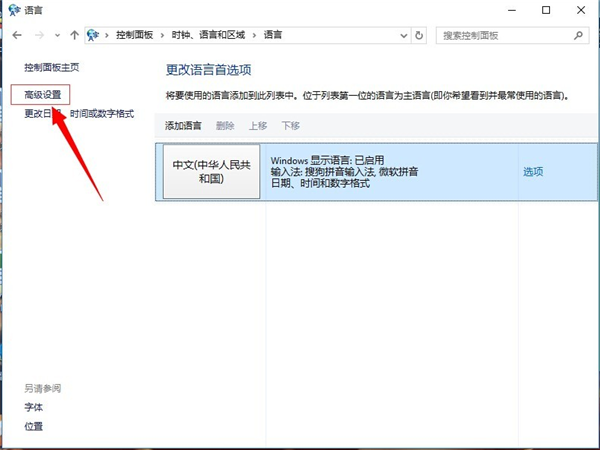Open 更改日期、时间或数字格式 link

tap(79, 114)
